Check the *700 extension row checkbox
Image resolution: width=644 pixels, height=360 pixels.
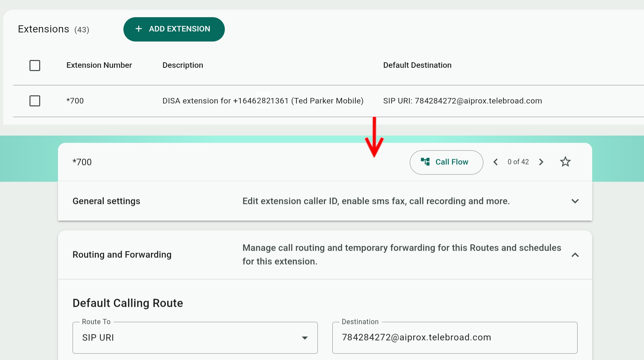pyautogui.click(x=35, y=101)
